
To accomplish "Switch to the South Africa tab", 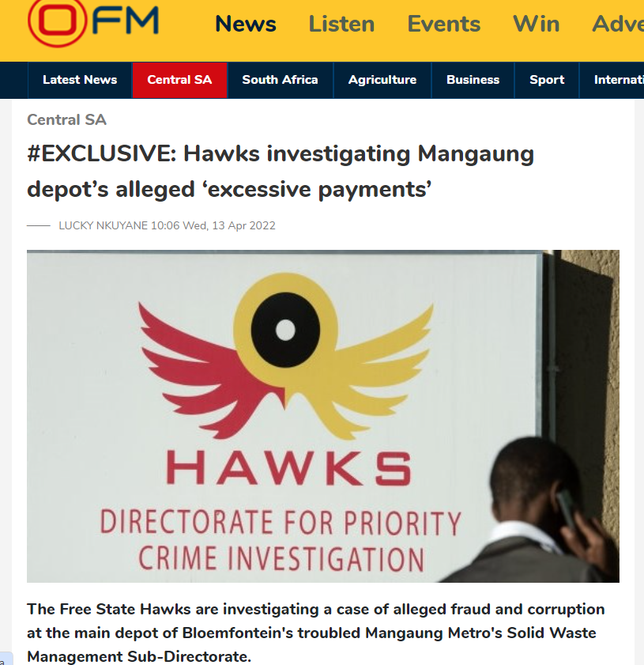I will (280, 80).
